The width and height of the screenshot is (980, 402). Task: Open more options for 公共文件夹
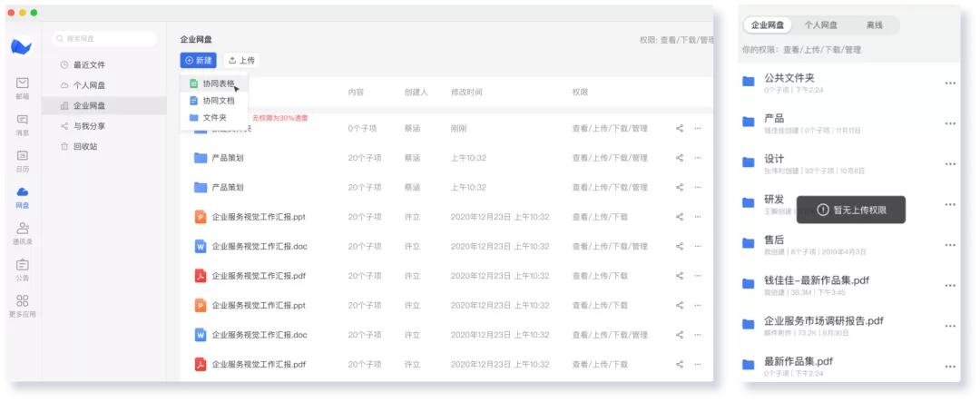[x=950, y=83]
